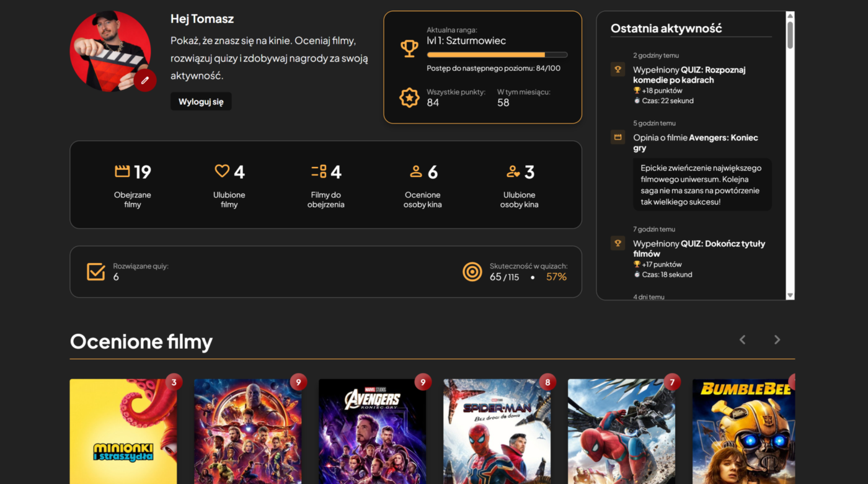Click the 'Epickie zwieńczenie' opinion bubble
This screenshot has height=484, width=868.
pyautogui.click(x=702, y=185)
